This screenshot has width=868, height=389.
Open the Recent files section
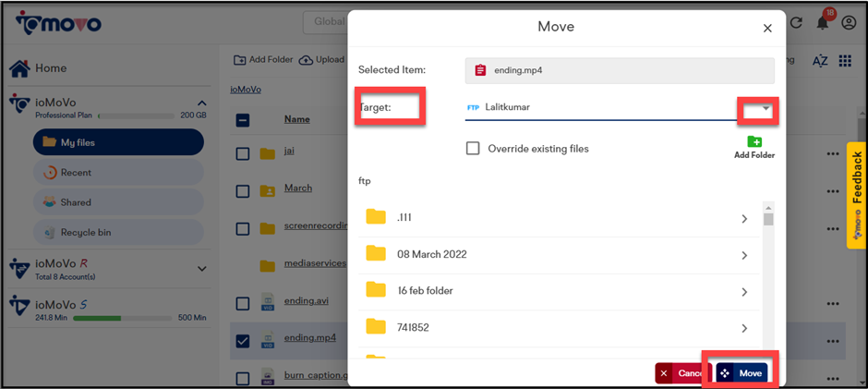[118, 173]
